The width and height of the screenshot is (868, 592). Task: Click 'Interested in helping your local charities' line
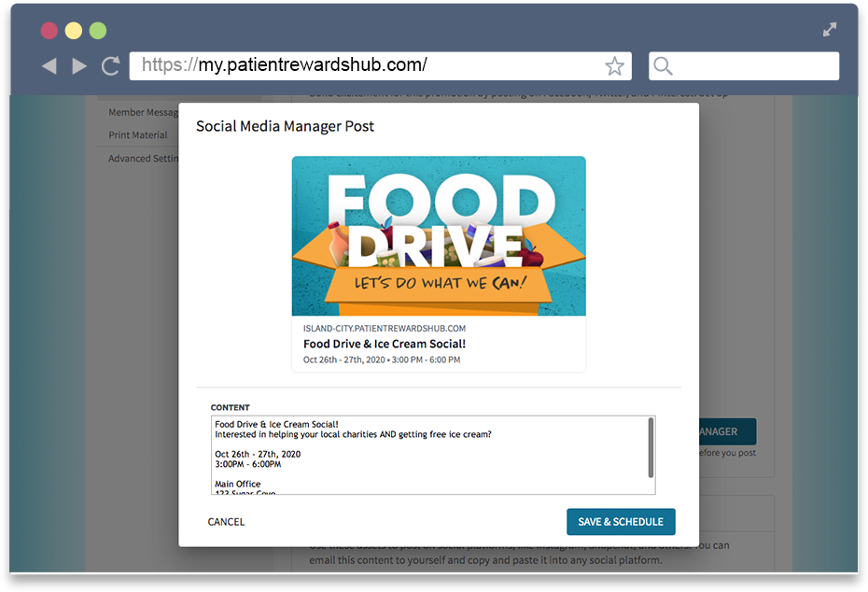coord(353,435)
